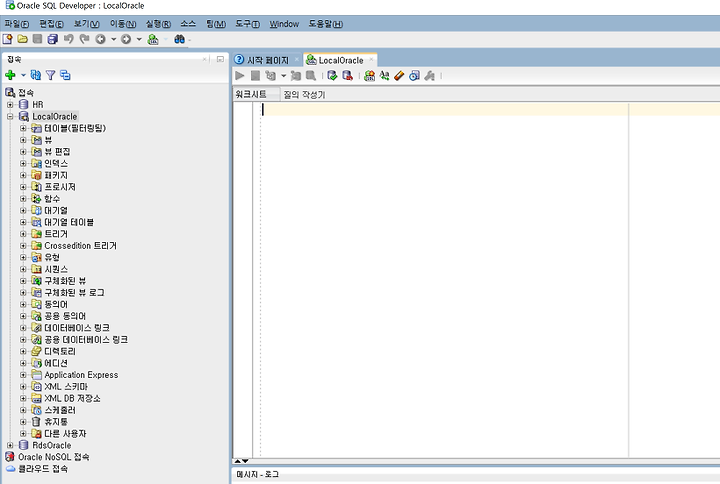Open SQL History icon in worksheet toolbar
This screenshot has width=720, height=484.
(414, 75)
